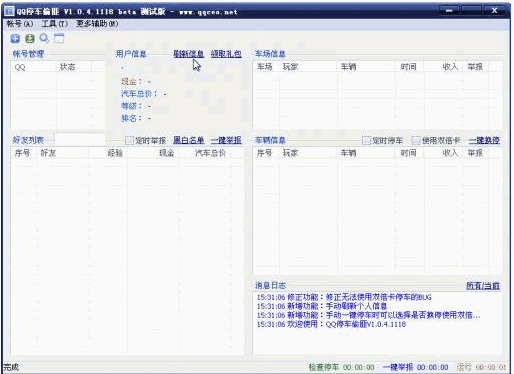The width and height of the screenshot is (514, 374).
Task: Sort friends by 现金 column header
Action: coord(153,153)
